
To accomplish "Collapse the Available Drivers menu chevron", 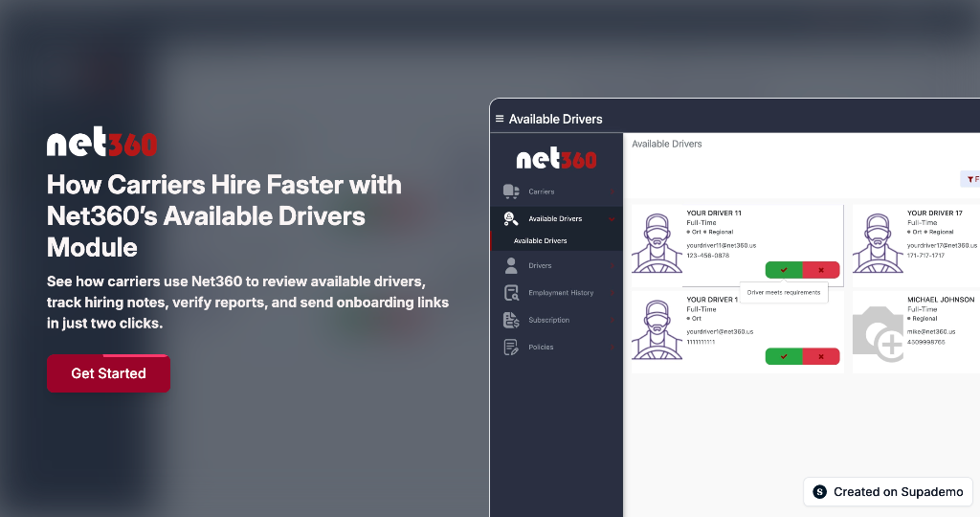I will [612, 219].
